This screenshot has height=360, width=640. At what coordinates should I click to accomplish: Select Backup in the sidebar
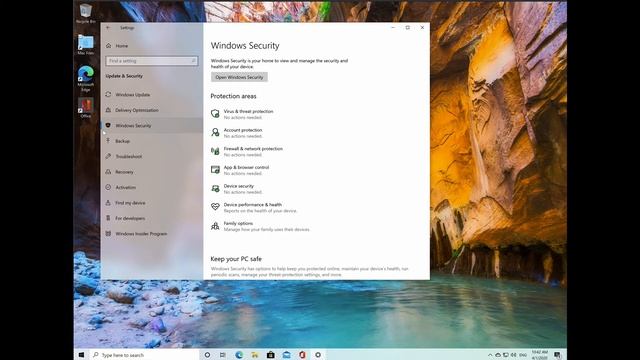(152, 141)
